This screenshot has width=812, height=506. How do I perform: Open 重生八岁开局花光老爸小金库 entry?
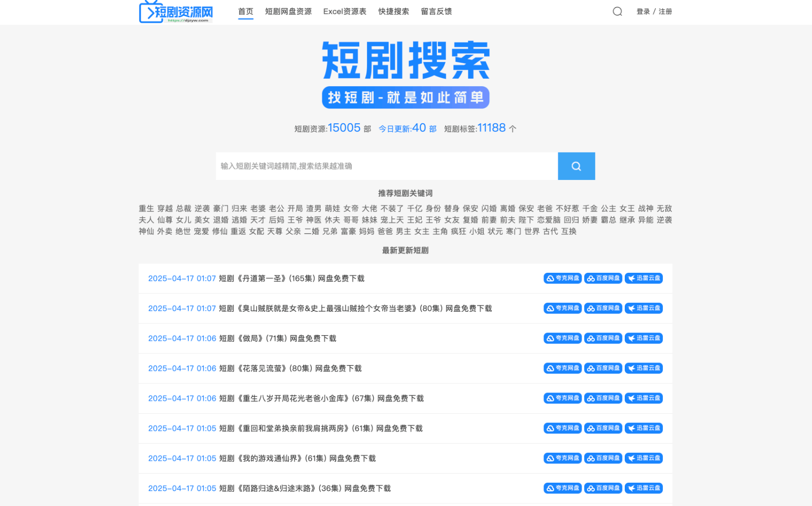pyautogui.click(x=321, y=399)
